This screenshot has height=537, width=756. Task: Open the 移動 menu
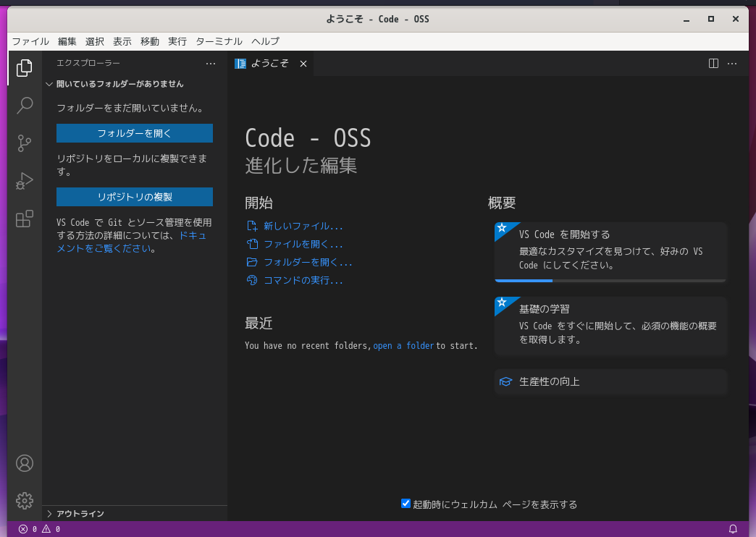[x=149, y=41]
